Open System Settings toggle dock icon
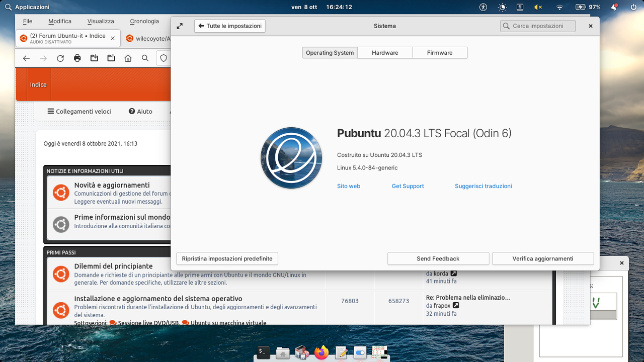This screenshot has width=644, height=362. [360, 353]
